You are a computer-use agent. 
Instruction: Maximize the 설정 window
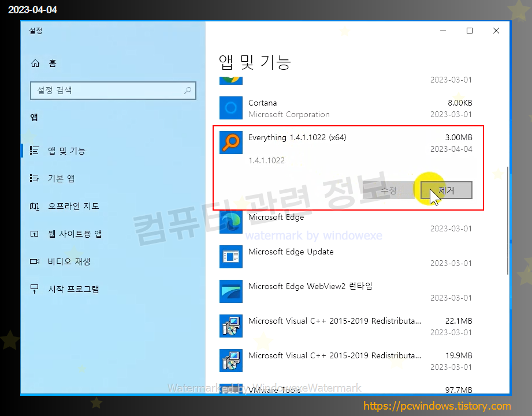(470, 31)
